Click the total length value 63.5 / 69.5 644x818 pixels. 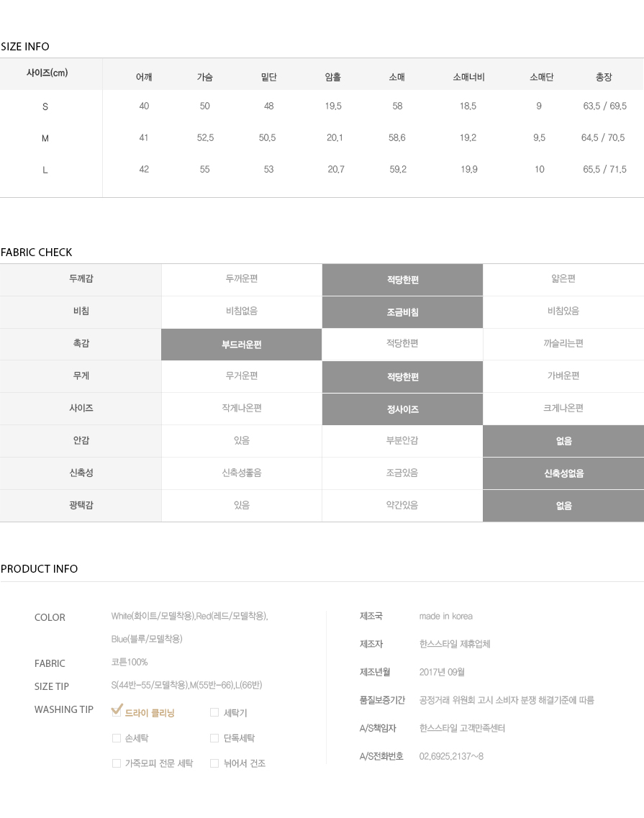605,106
